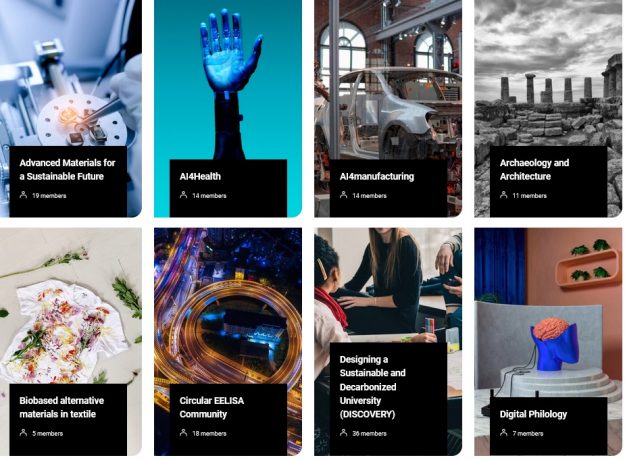Open Designing a Sustainable and Decarbonized University
This screenshot has width=625, height=460.
[x=373, y=387]
